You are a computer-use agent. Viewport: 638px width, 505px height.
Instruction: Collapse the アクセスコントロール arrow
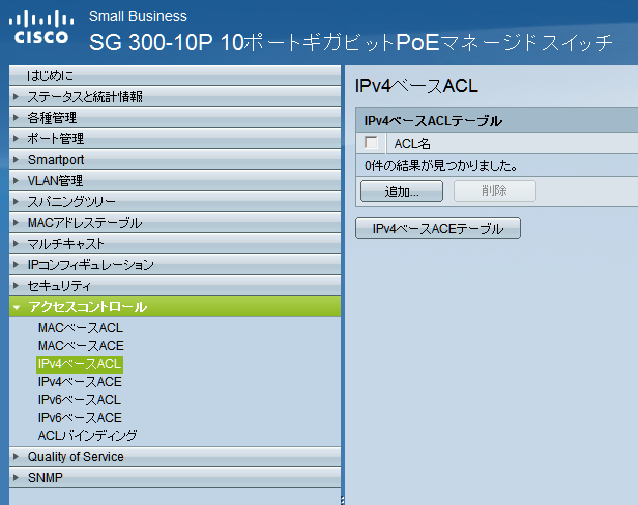16,307
